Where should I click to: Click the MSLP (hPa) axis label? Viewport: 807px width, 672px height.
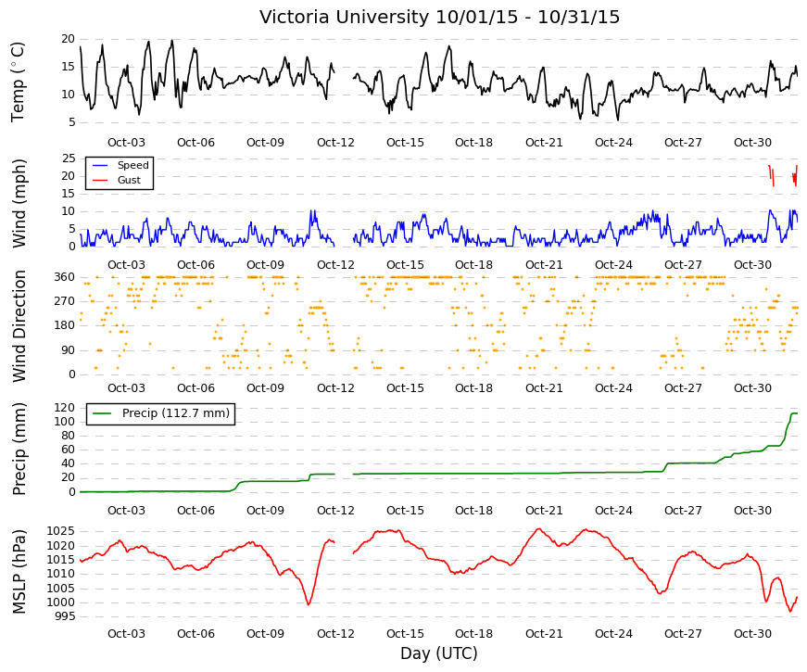(x=19, y=572)
